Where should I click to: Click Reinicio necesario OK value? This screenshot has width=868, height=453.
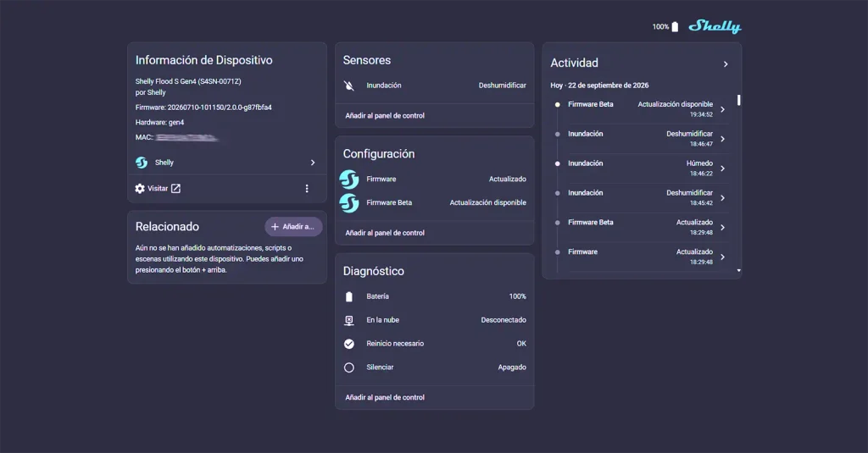coord(521,344)
